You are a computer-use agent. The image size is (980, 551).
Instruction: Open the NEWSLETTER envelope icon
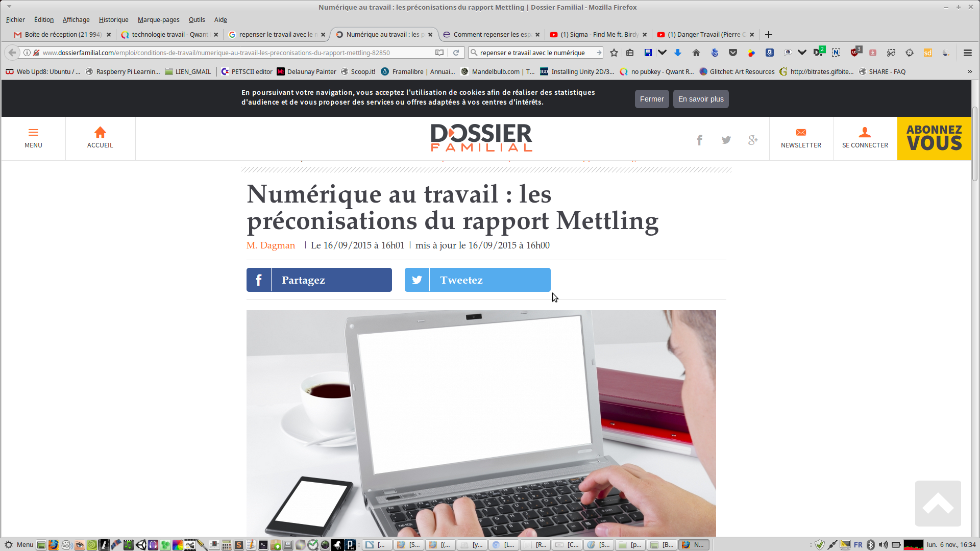point(801,133)
